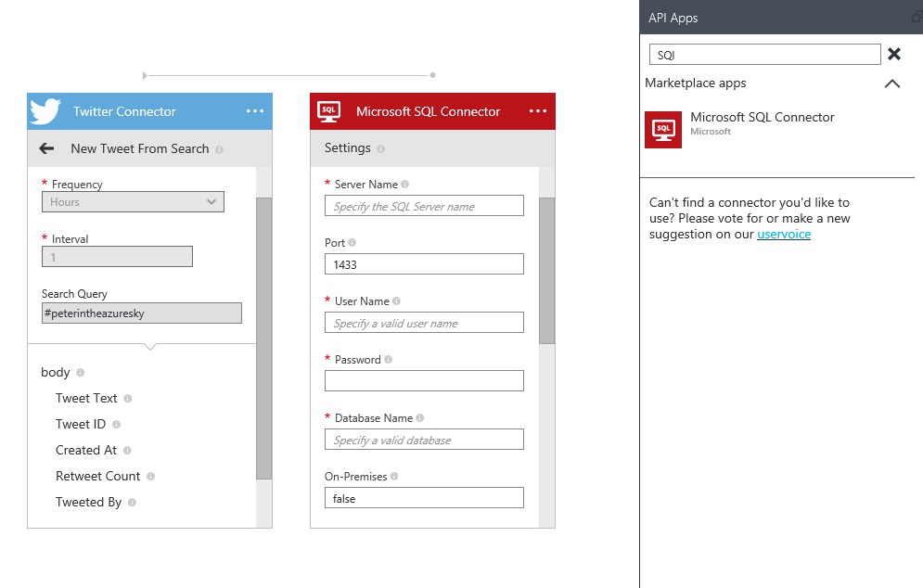923x588 pixels.
Task: Open the uservoice link
Action: (784, 235)
